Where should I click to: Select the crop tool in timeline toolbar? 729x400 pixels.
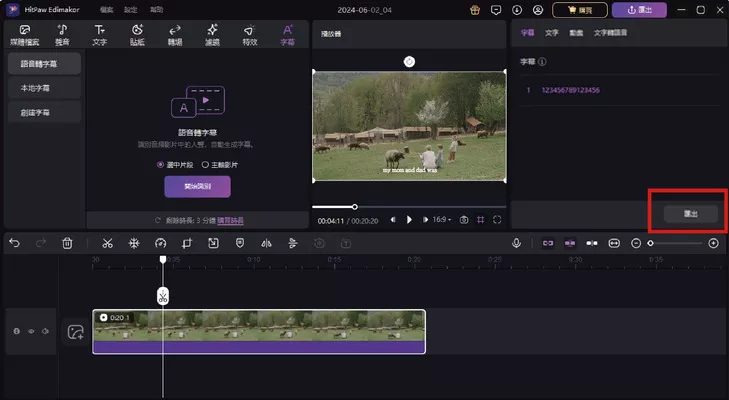[x=187, y=243]
